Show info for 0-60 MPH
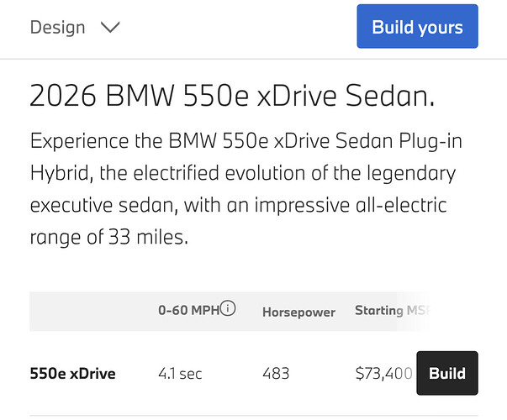 228,309
